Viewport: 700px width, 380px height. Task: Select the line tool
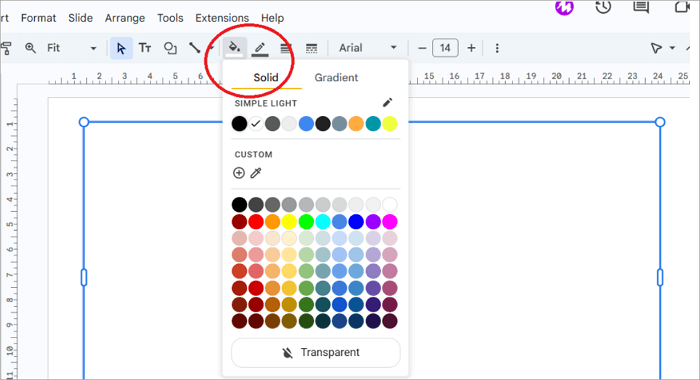[194, 48]
